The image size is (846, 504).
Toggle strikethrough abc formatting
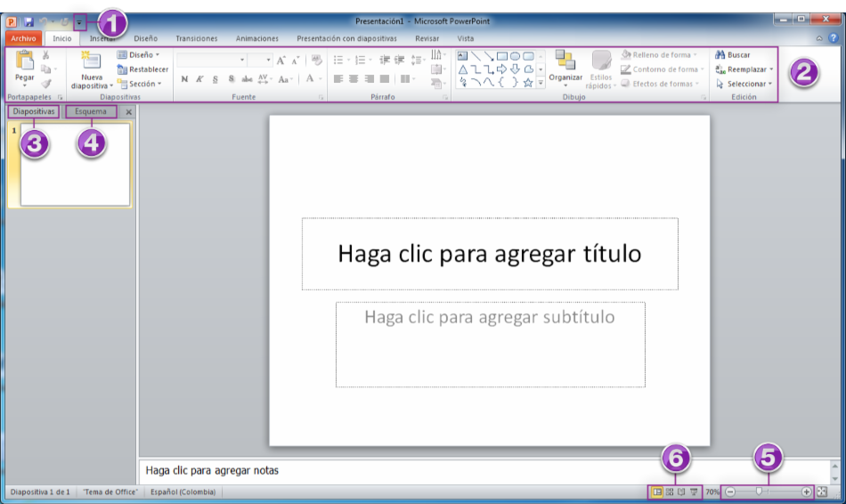coord(247,79)
